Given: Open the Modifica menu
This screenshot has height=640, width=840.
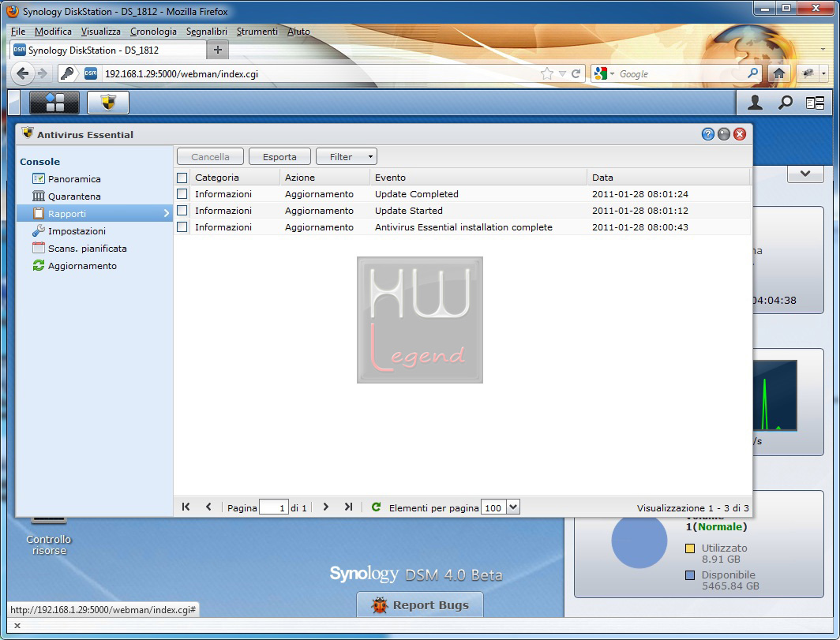Looking at the screenshot, I should coord(53,32).
